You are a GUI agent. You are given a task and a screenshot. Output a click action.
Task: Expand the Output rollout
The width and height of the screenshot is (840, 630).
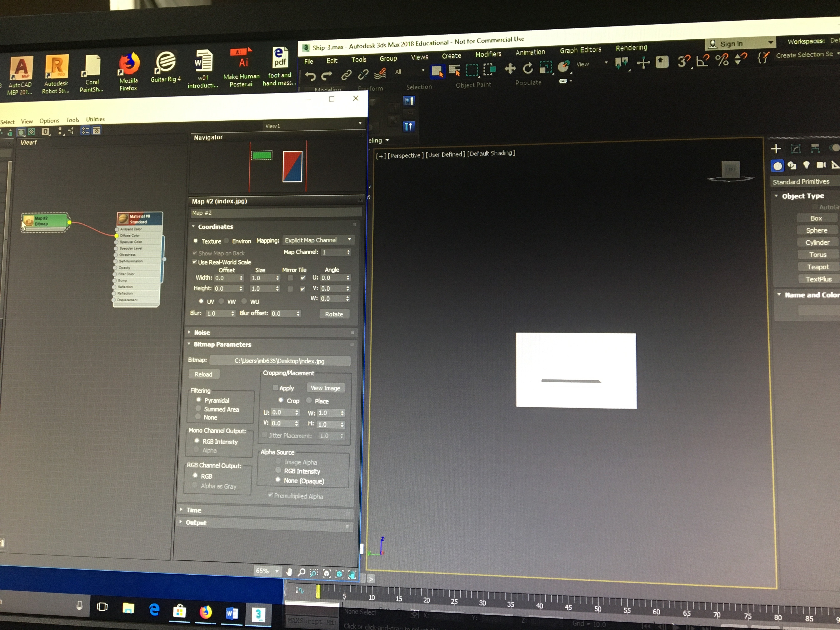[x=180, y=522]
